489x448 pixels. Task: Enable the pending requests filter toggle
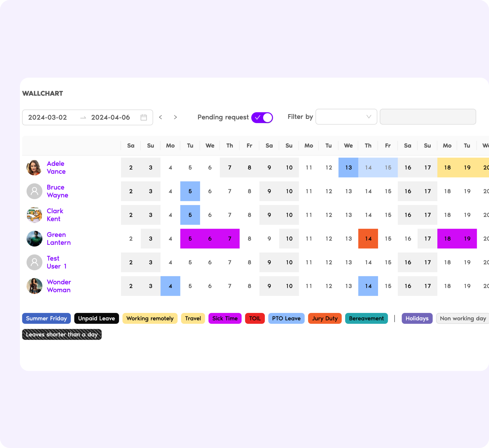point(262,117)
